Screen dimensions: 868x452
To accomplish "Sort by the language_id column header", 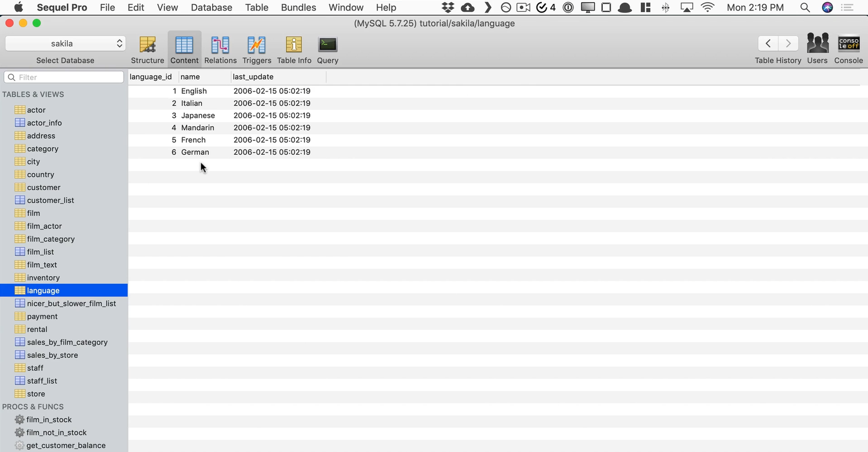I will point(153,77).
